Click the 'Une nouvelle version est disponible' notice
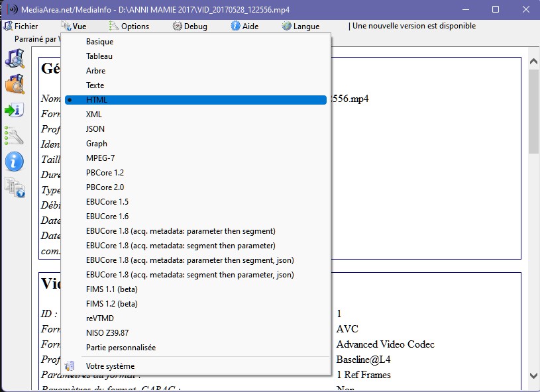 [413, 26]
